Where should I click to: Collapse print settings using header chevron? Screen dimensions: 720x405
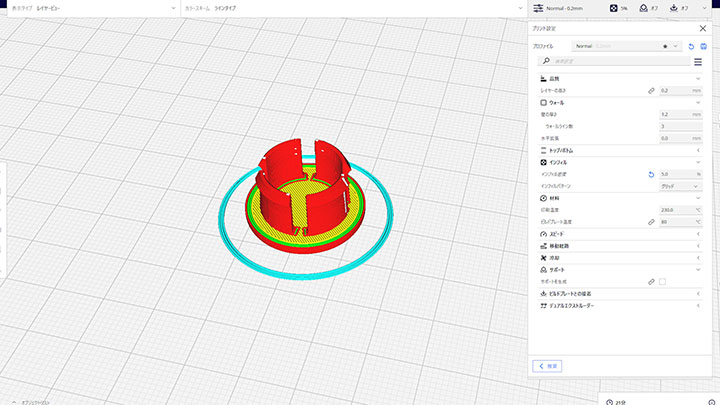click(x=704, y=8)
